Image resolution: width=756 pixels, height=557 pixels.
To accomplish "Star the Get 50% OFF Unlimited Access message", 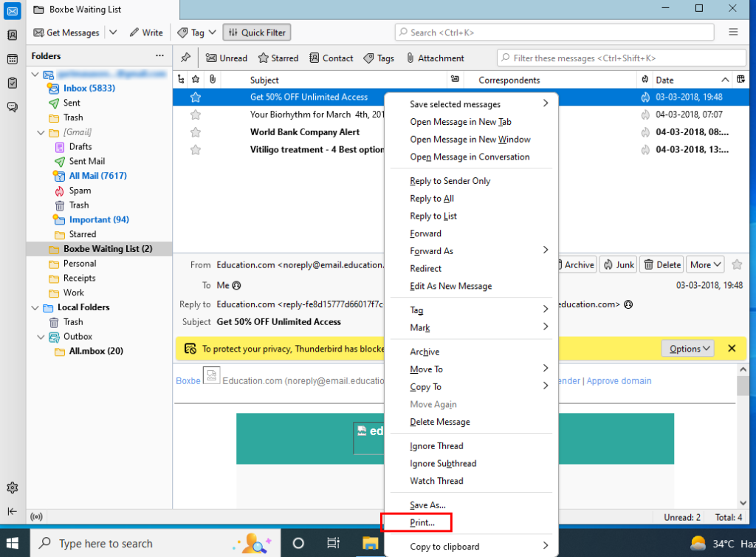I will coord(195,98).
